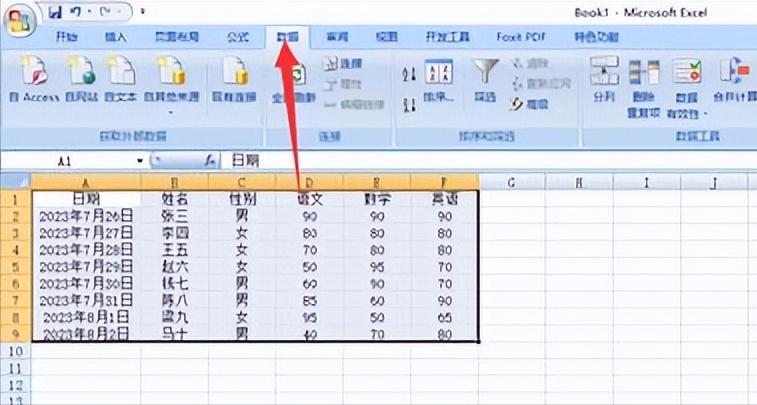The height and width of the screenshot is (405, 757).
Task: Click the name cell 张三
Action: (174, 216)
